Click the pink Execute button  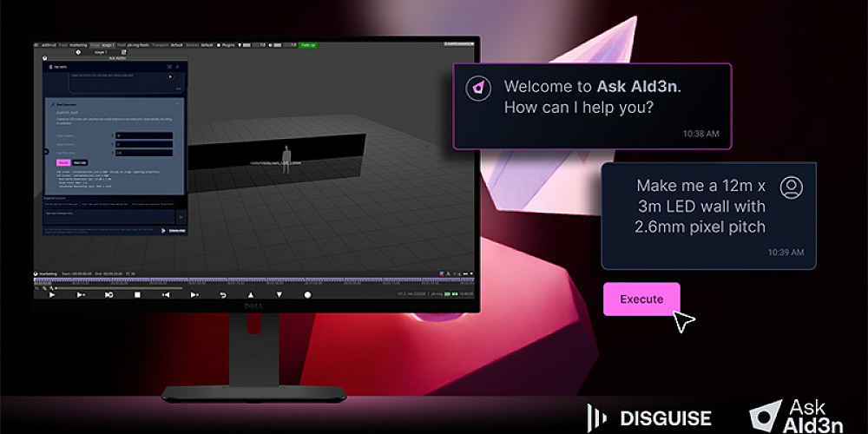641,299
